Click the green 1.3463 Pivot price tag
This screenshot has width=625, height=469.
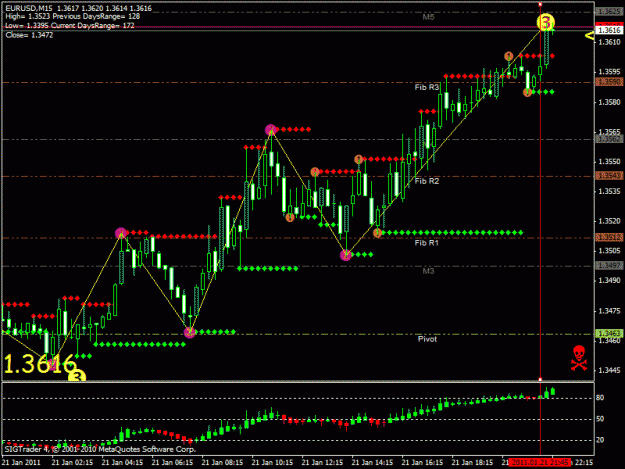point(609,334)
